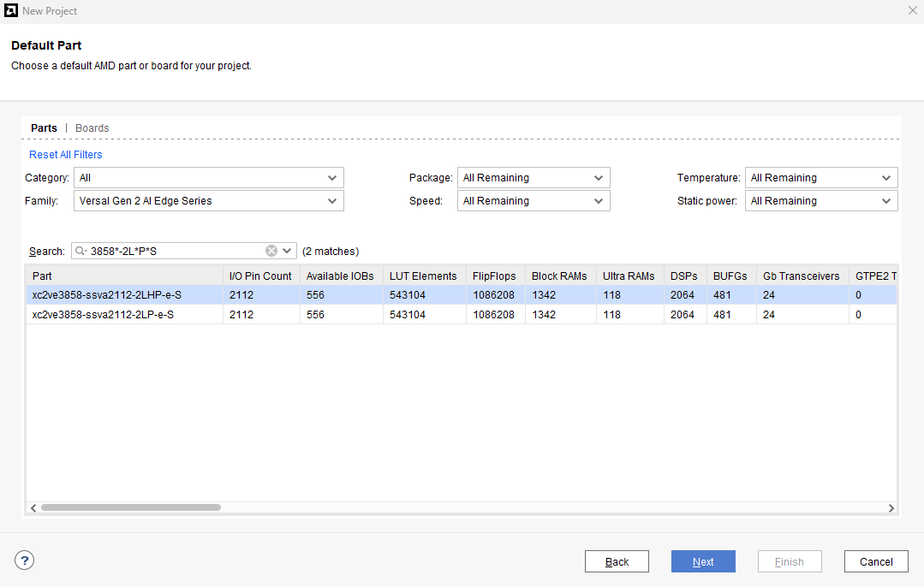Cancel the New Project wizard
The image size is (924, 587).
[x=876, y=561]
